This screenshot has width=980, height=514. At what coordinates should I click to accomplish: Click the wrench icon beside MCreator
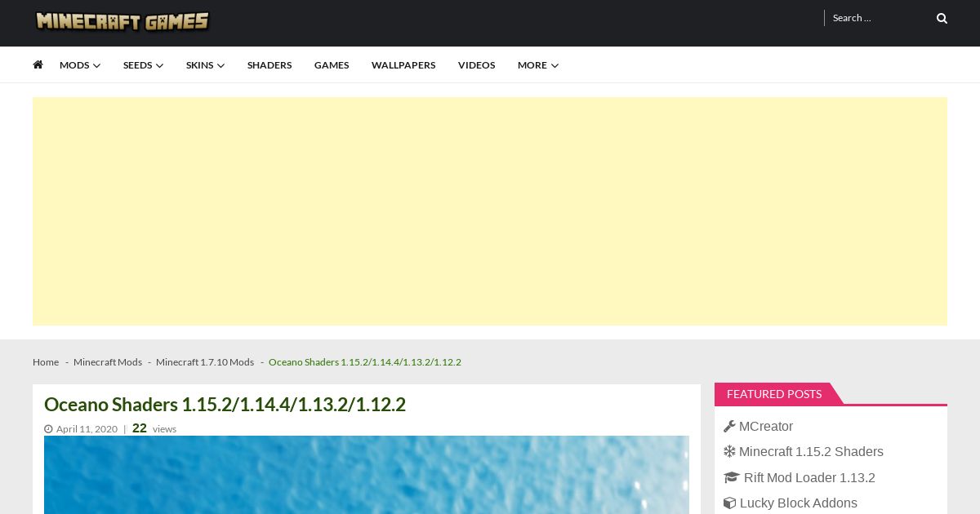pyautogui.click(x=729, y=426)
